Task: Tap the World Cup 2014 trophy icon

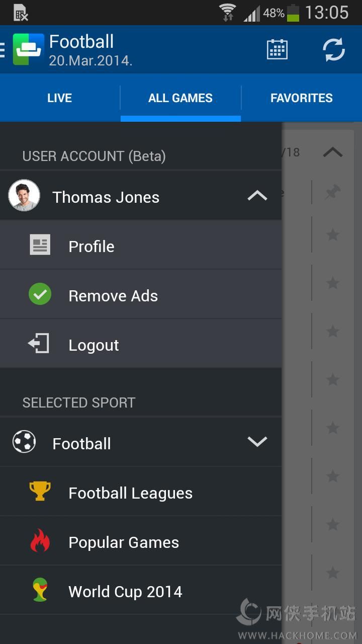Action: [40, 590]
